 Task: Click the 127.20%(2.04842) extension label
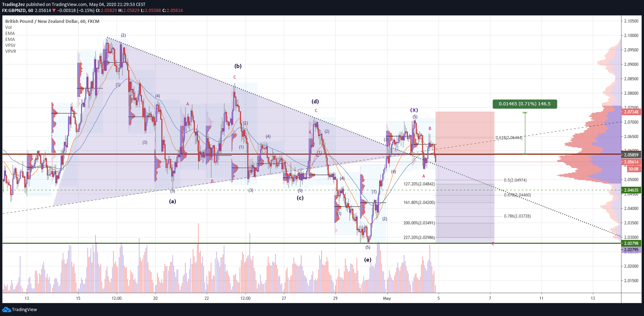coord(419,184)
